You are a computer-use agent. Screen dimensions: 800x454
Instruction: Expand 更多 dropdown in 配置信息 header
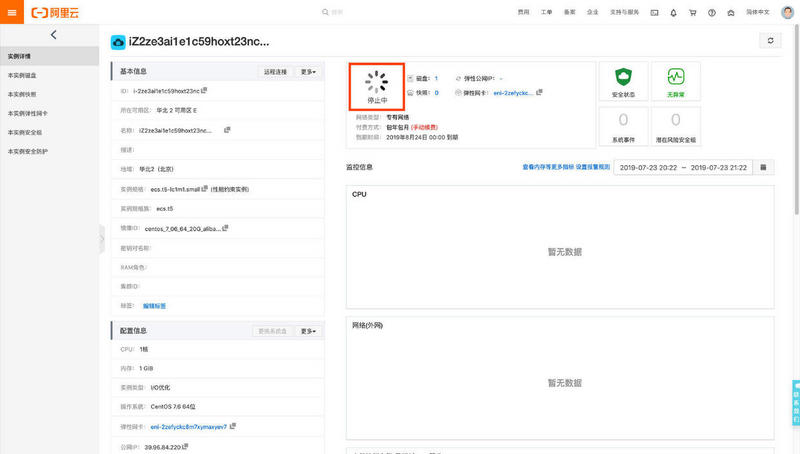(308, 331)
